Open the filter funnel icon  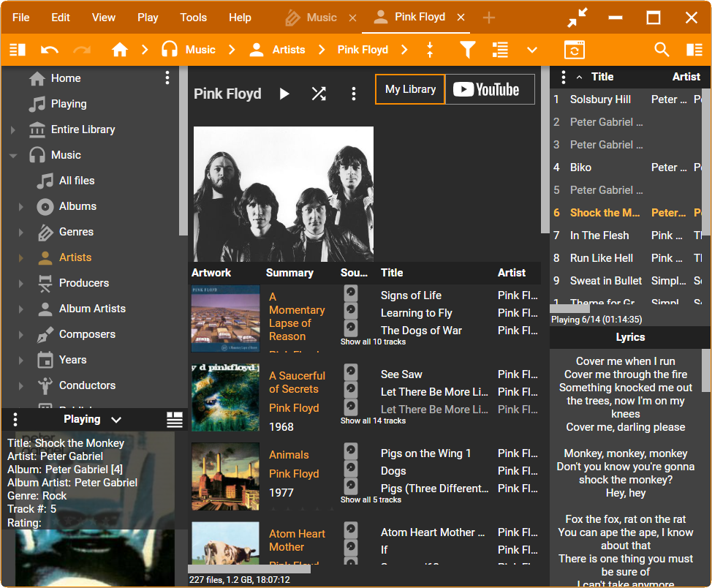(468, 50)
